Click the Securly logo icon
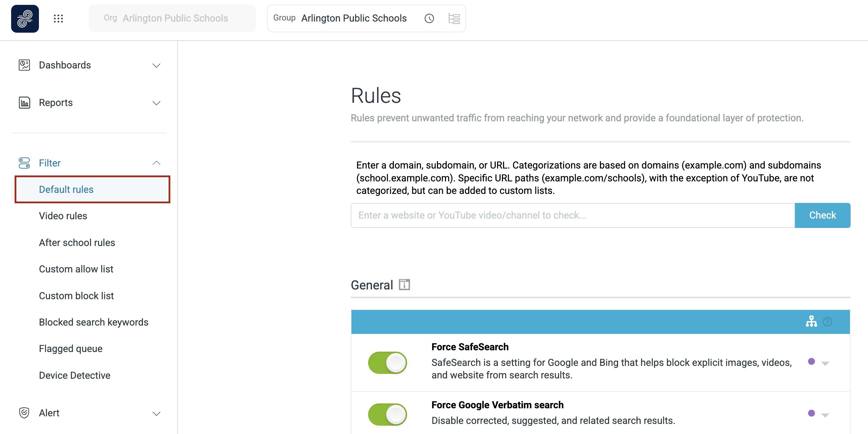The width and height of the screenshot is (868, 434). pos(25,19)
